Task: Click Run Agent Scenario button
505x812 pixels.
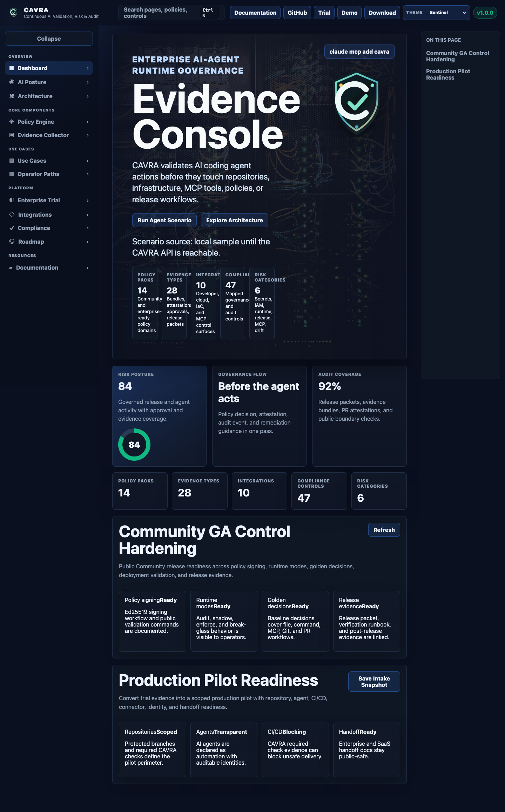Action: tap(164, 220)
